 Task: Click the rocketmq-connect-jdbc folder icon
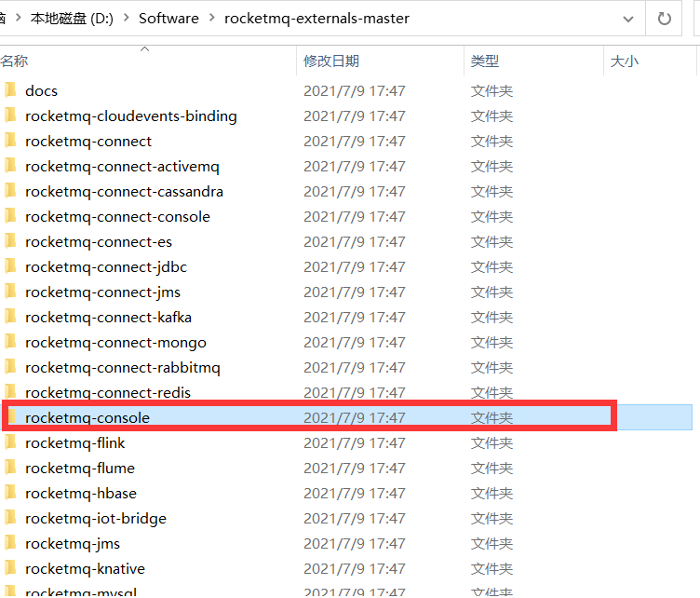pos(10,265)
